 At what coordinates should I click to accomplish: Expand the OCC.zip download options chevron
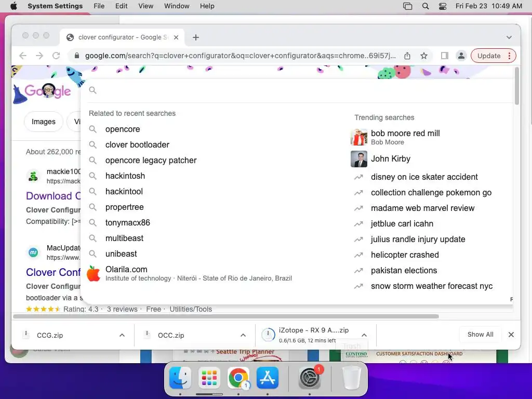[243, 335]
